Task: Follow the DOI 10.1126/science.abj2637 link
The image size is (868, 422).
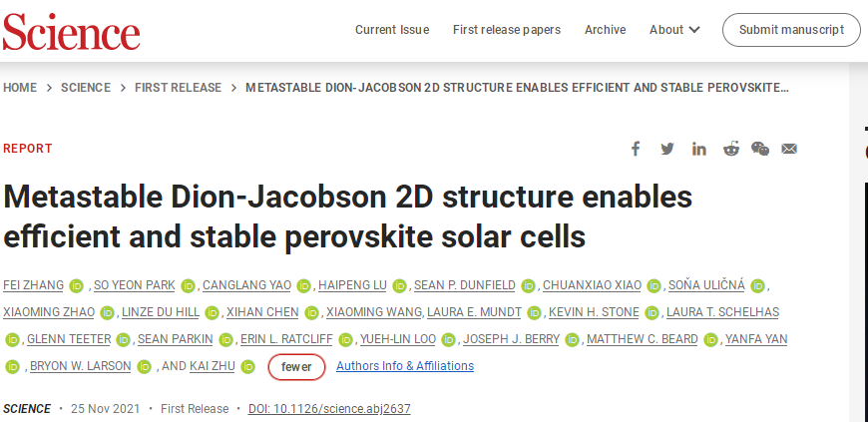Action: click(329, 409)
